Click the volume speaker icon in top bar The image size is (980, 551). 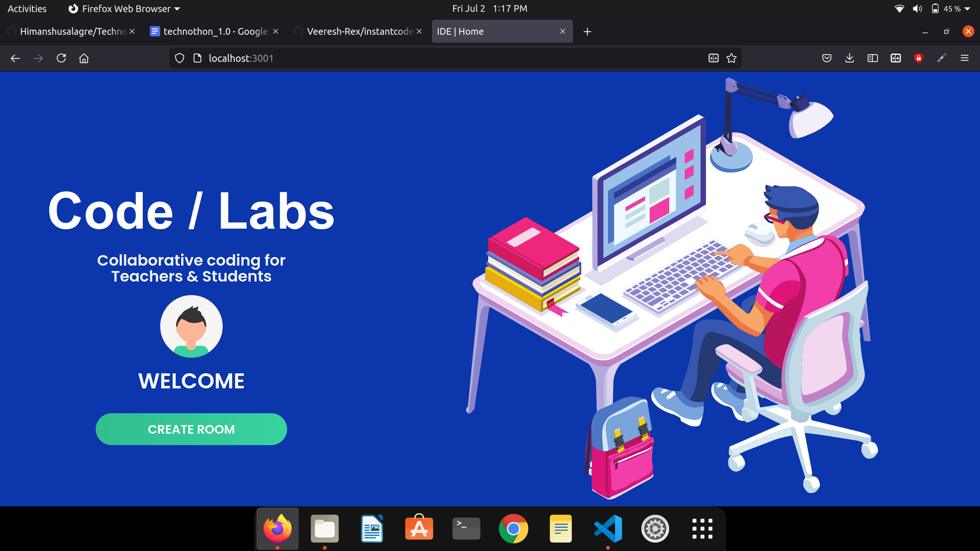coord(917,8)
